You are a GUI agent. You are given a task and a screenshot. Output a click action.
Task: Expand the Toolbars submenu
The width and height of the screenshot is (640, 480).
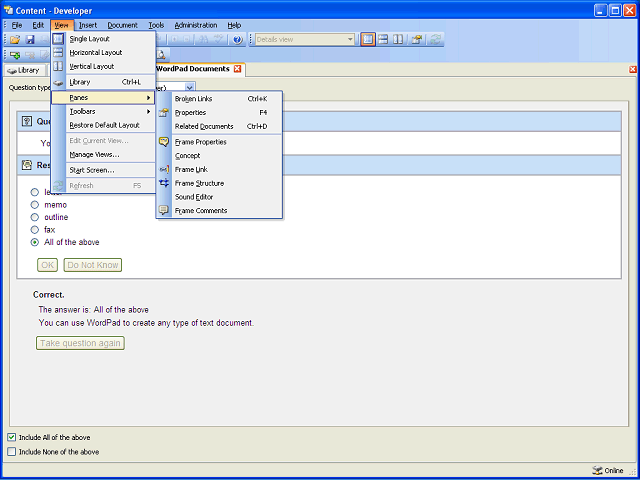click(x=103, y=111)
